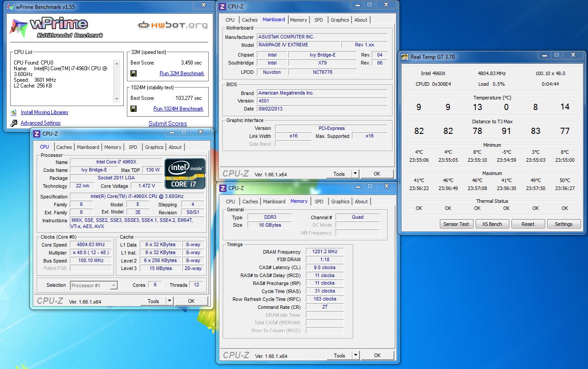
Task: Click the Command Rate 2T field
Action: click(x=325, y=307)
